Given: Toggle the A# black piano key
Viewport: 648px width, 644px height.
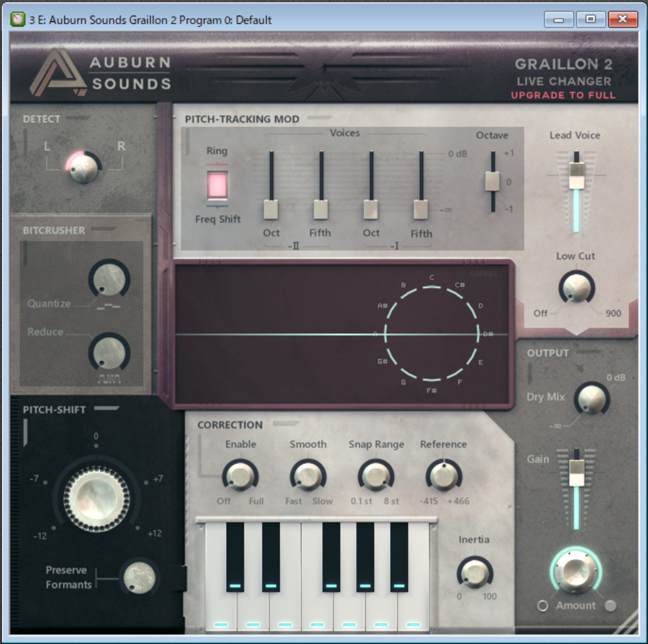Looking at the screenshot, I should point(399,557).
